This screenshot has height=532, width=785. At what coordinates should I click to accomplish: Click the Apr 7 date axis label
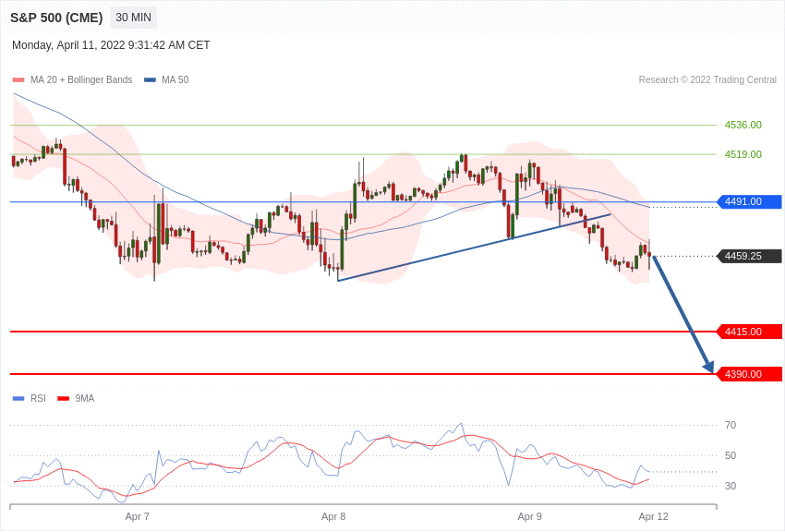[x=138, y=516]
